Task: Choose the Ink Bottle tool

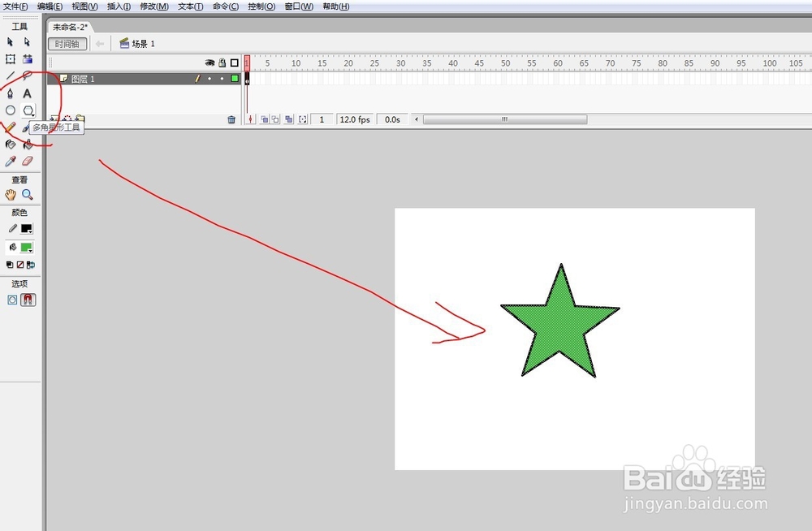Action: point(10,144)
